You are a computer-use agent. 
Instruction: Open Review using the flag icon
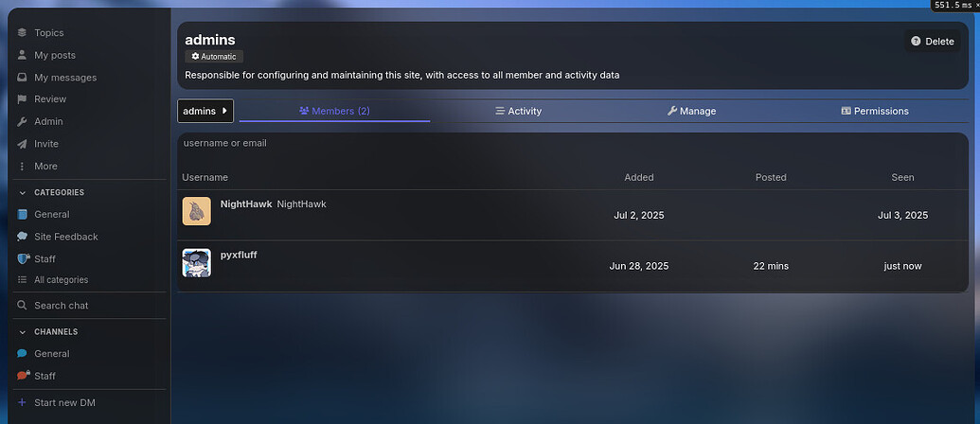click(x=23, y=99)
